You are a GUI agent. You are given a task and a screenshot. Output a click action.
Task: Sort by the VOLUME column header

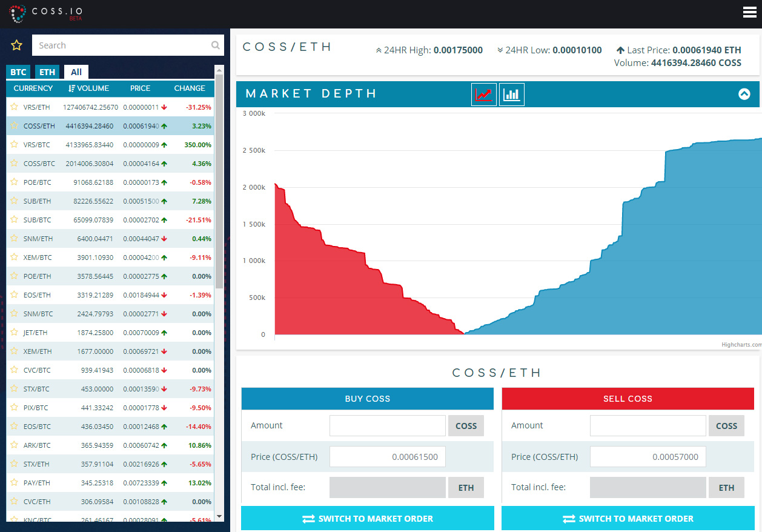coord(89,88)
